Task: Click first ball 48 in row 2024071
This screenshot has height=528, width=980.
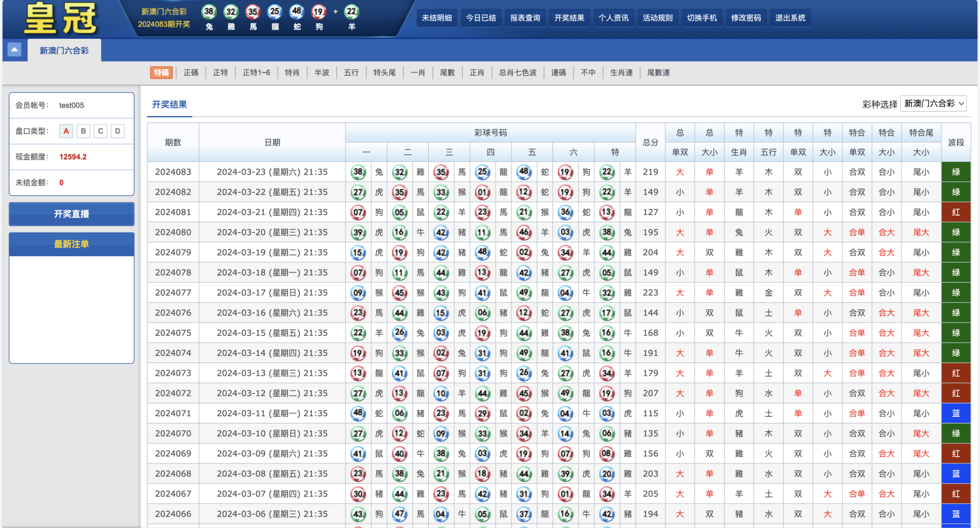Action: point(358,413)
